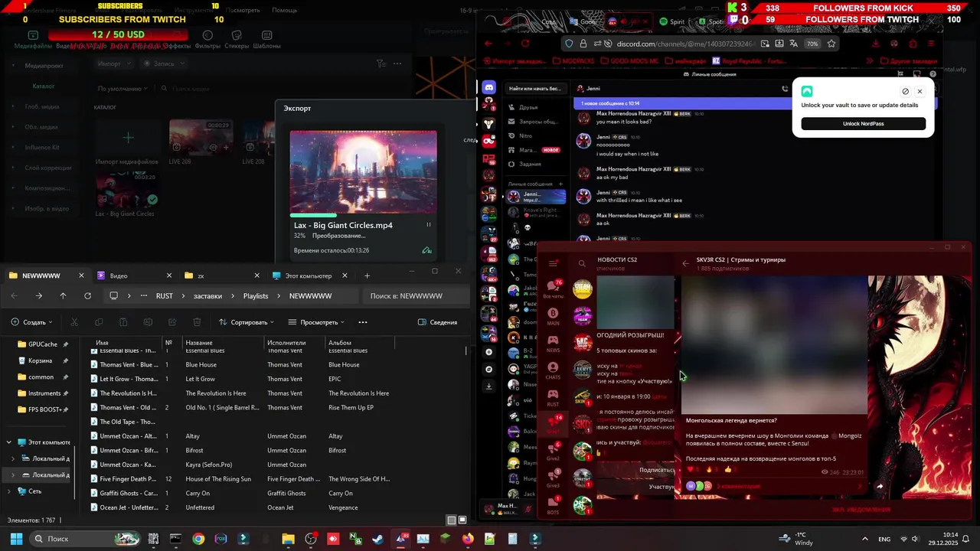The width and height of the screenshot is (980, 551).
Task: Open Telegram CHATS folder
Action: click(x=553, y=370)
